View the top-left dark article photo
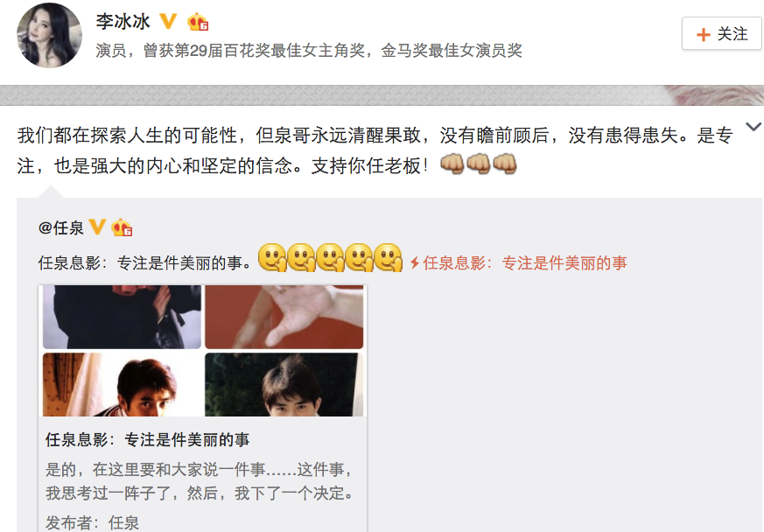Image resolution: width=764 pixels, height=532 pixels. tap(122, 317)
